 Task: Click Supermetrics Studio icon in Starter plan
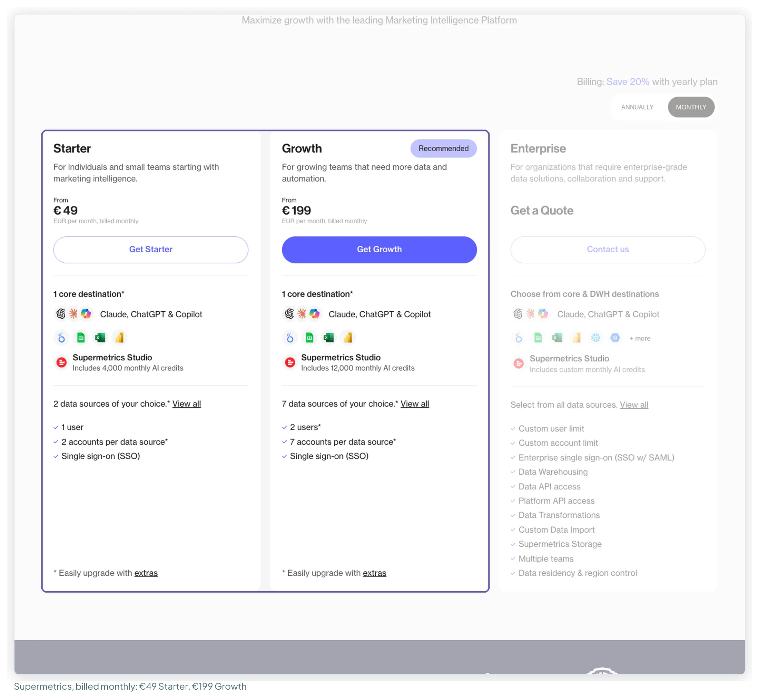click(61, 362)
